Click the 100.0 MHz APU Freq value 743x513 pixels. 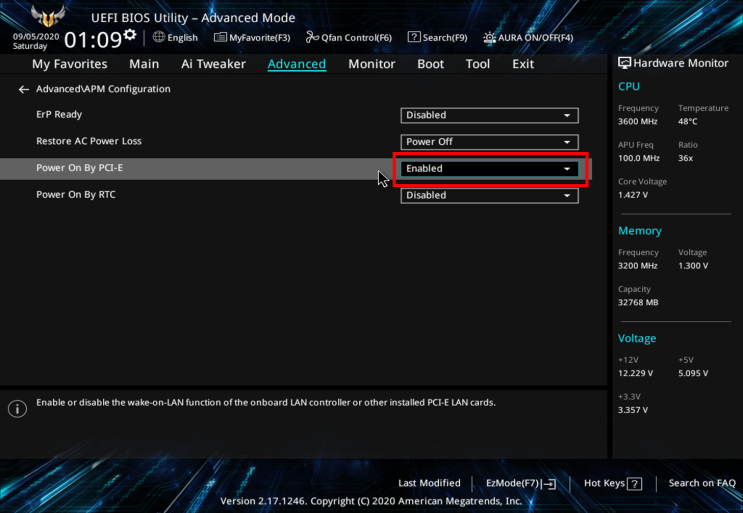639,158
